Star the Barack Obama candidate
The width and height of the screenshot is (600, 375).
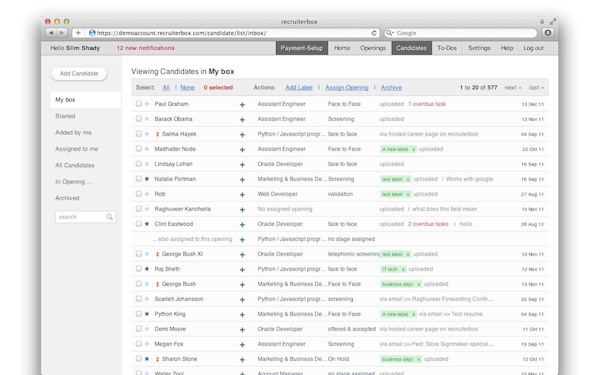coord(147,119)
